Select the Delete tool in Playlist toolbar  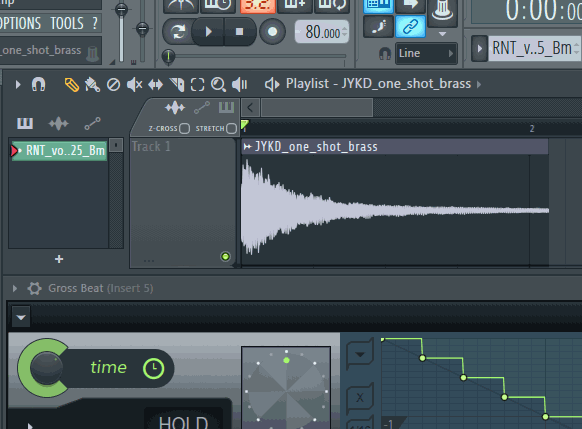click(x=113, y=85)
